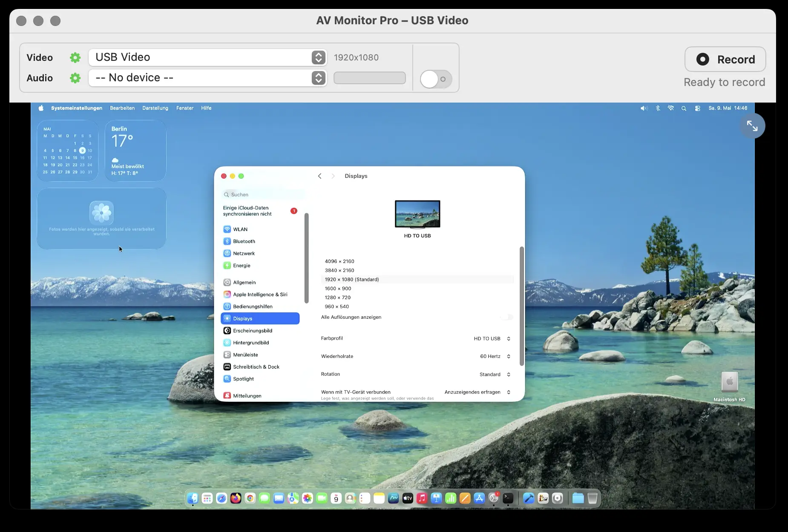Viewport: 788px width, 532px height.
Task: Open Energie settings in sidebar
Action: (260, 266)
